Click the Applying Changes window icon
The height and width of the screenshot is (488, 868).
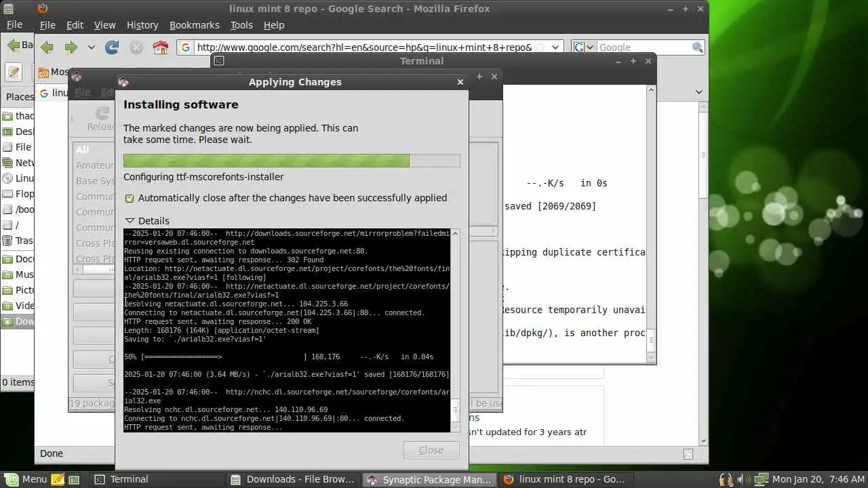(123, 82)
